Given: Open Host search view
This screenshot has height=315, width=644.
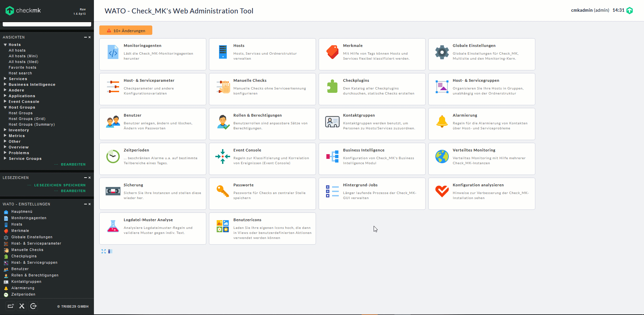Looking at the screenshot, I should tap(20, 73).
